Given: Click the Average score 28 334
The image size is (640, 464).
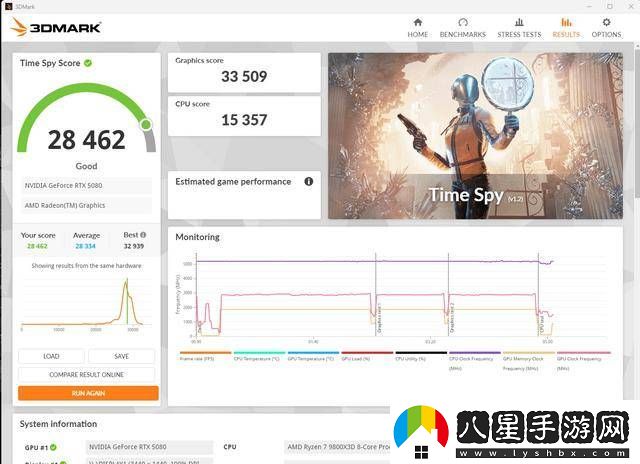Looking at the screenshot, I should pyautogui.click(x=85, y=246).
